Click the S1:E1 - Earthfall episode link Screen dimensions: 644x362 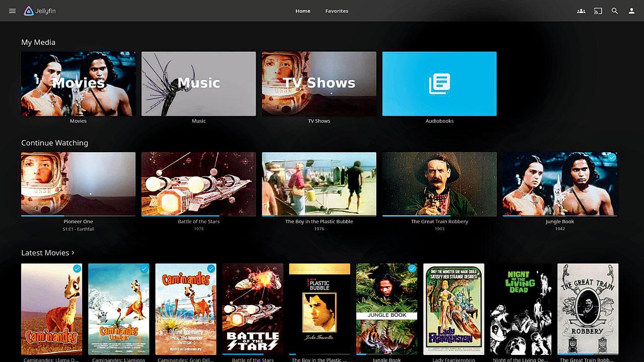click(x=78, y=229)
